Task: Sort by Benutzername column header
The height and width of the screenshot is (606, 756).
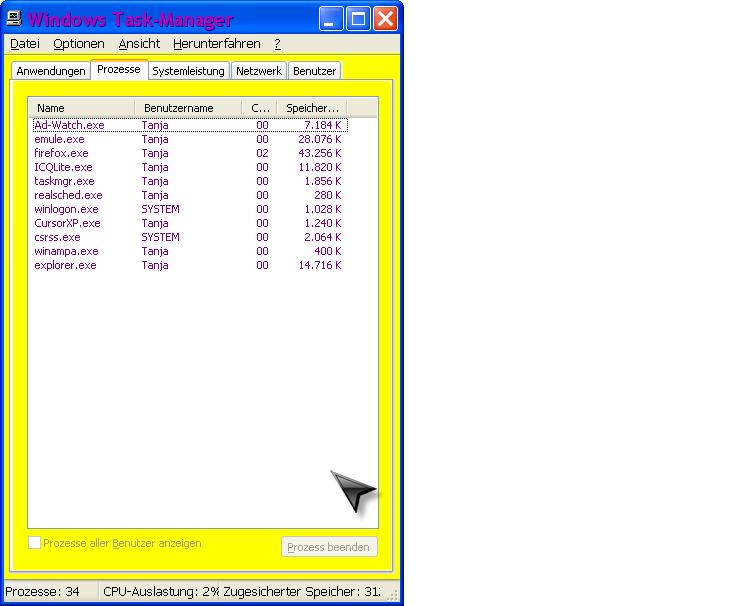Action: coord(188,108)
